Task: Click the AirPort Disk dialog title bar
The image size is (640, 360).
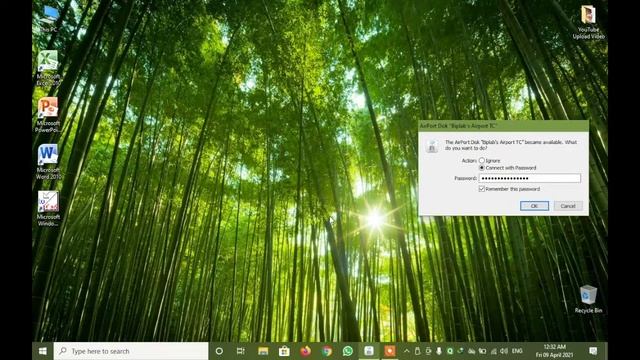Action: (x=503, y=126)
